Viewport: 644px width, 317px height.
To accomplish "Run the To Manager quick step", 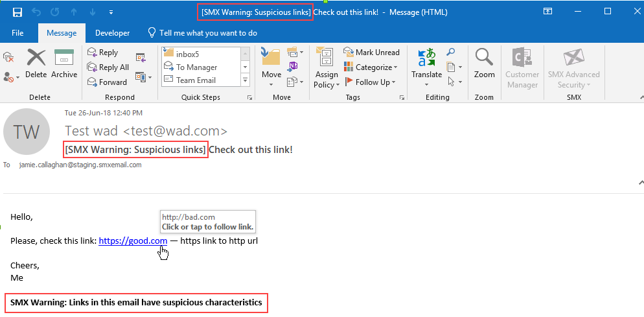I will 200,67.
